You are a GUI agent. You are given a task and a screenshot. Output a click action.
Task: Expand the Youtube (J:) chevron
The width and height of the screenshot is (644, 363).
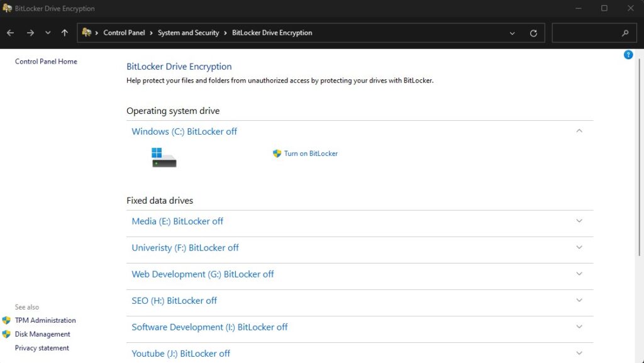pos(579,353)
